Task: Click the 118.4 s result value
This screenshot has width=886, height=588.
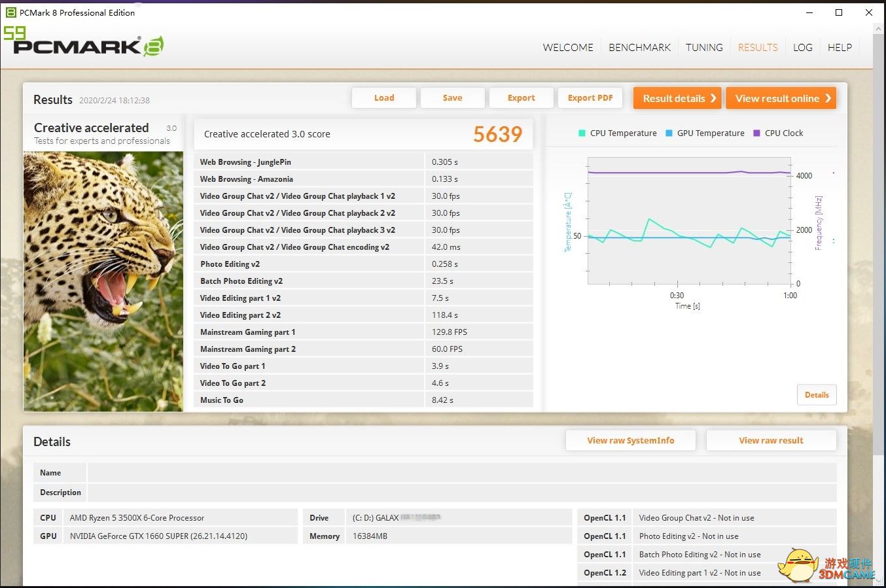Action: tap(445, 315)
